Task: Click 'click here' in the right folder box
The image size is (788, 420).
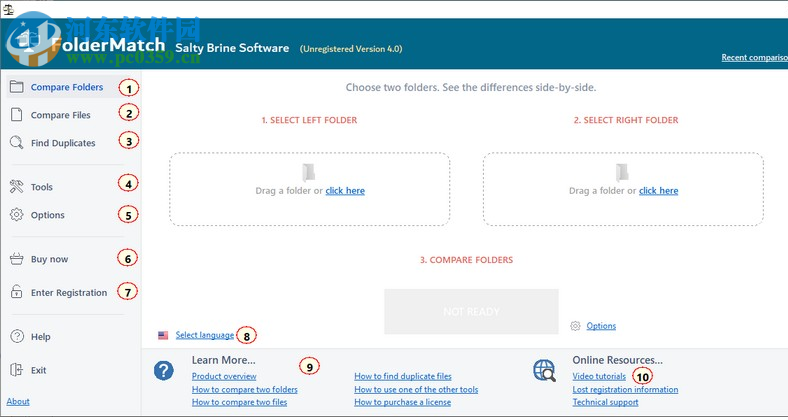Action: (659, 191)
